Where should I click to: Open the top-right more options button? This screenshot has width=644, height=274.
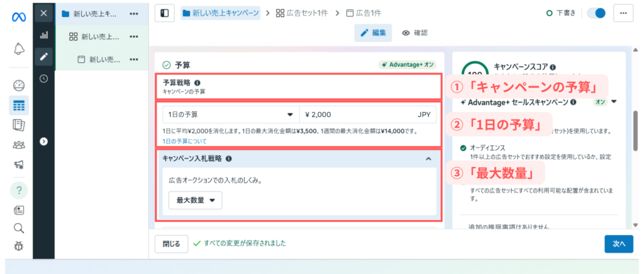tap(623, 13)
